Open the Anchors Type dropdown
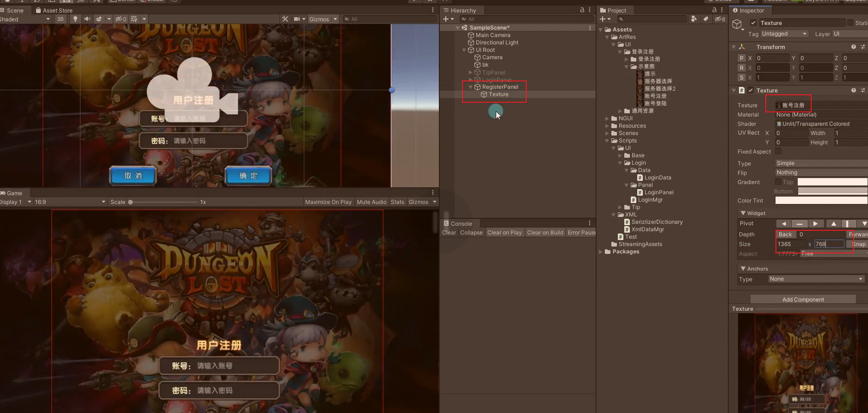The height and width of the screenshot is (413, 868). point(816,279)
